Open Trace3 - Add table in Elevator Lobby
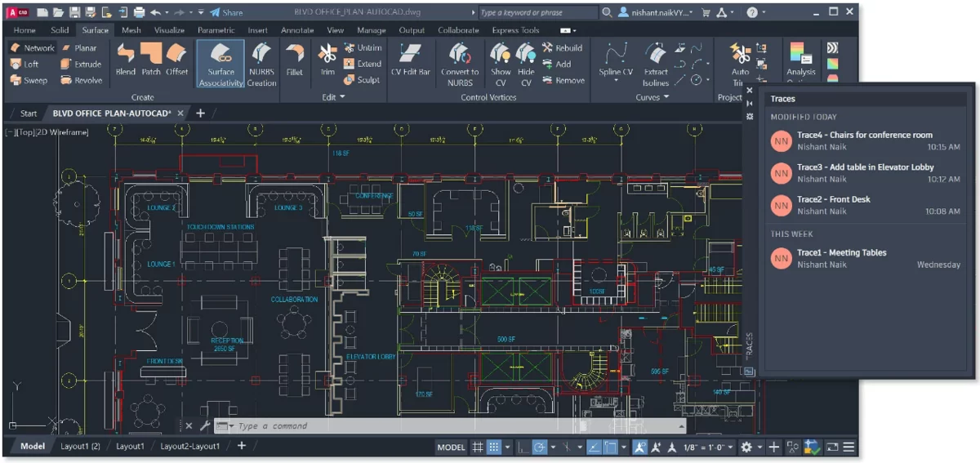This screenshot has width=980, height=463. (x=866, y=173)
